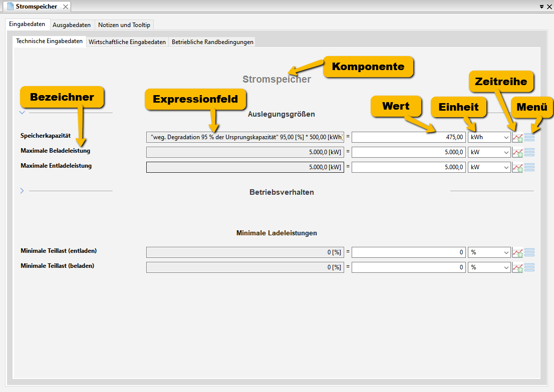Screen dimensions: 554x392
Task: Open menu icon for Minimale Teillast (beladen)
Action: 529,267
